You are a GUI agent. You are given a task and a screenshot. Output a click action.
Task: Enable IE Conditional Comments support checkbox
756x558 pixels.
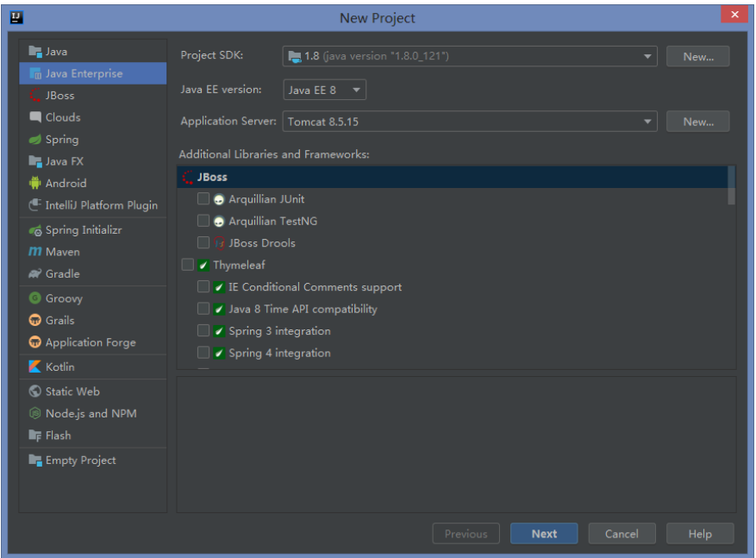point(203,287)
